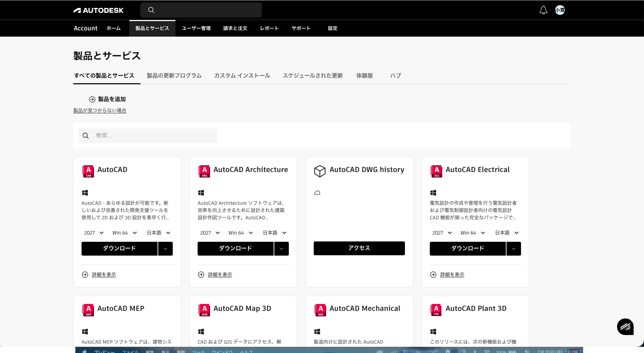This screenshot has width=644, height=353.
Task: Open 製品が見つからない場合 link
Action: [x=100, y=111]
